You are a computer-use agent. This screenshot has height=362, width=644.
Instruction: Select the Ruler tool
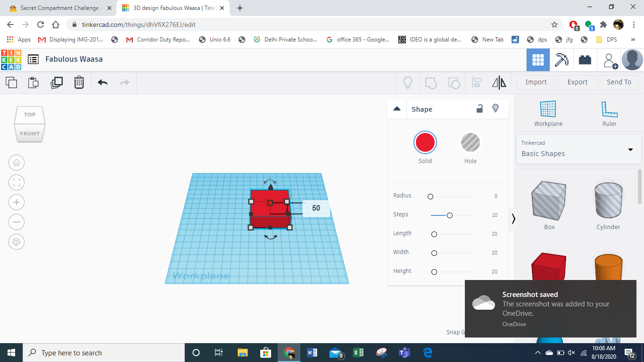tap(609, 114)
